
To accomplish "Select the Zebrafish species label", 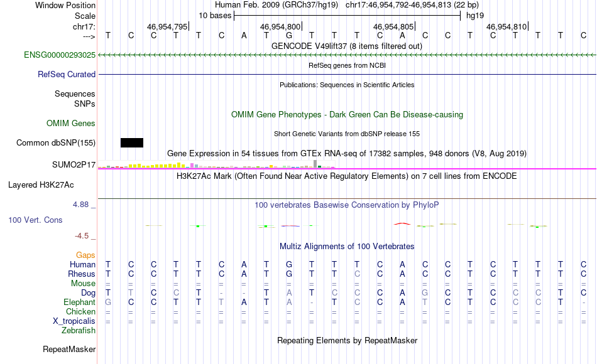I will [79, 330].
